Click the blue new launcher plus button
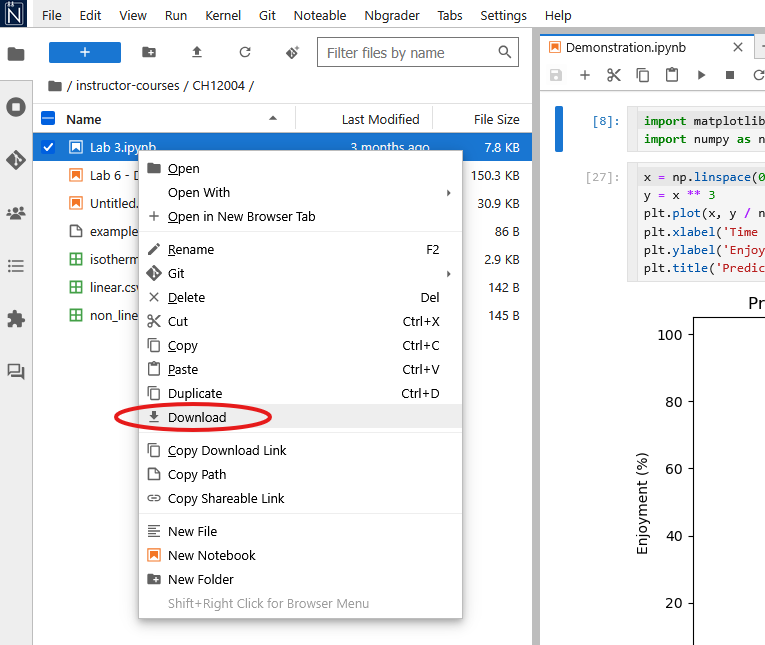Screen dimensions: 765x645 pos(85,52)
